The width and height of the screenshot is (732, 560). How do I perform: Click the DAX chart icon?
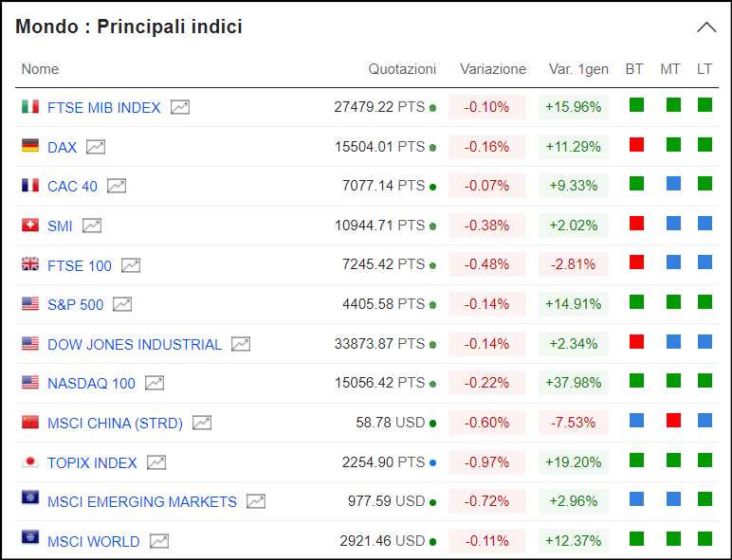(96, 147)
